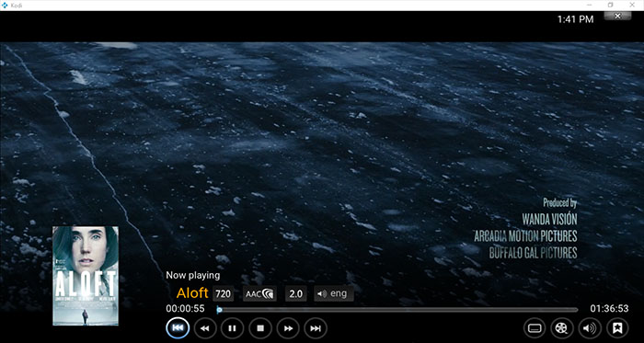Pause the playing video
This screenshot has width=644, height=343.
pyautogui.click(x=232, y=328)
